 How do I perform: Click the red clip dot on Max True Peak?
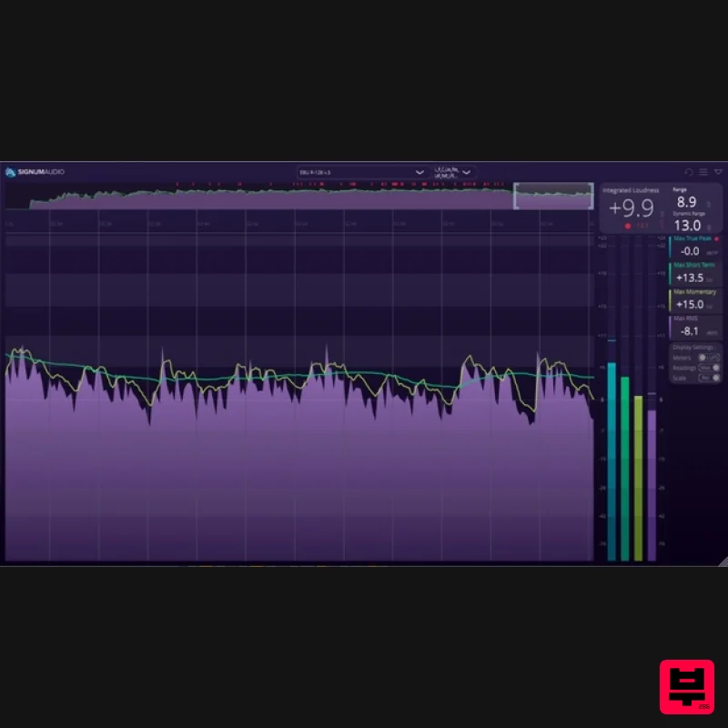coord(717,239)
